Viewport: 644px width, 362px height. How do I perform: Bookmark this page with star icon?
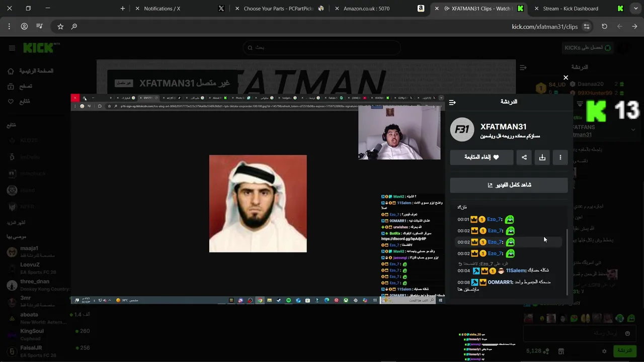pyautogui.click(x=60, y=26)
